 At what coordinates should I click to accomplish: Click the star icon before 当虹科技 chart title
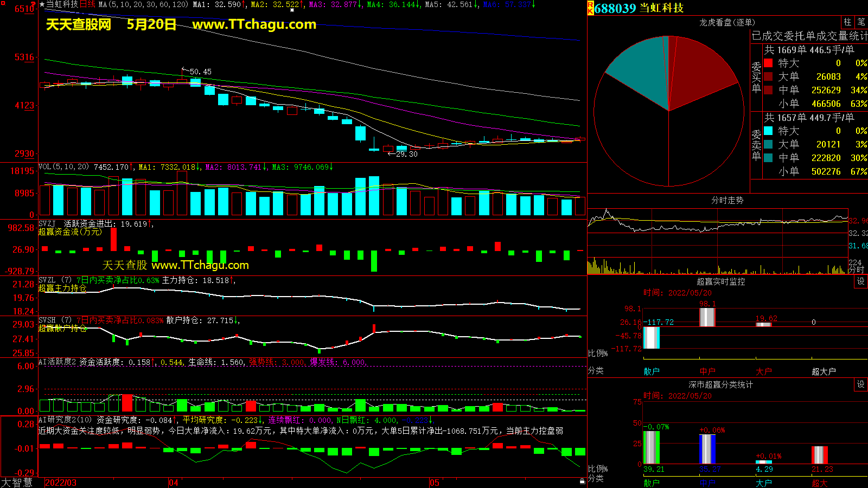pyautogui.click(x=42, y=4)
